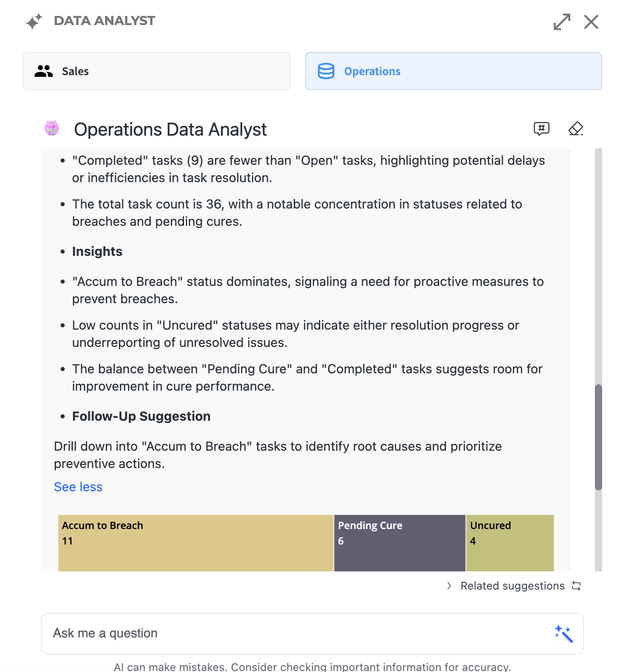
Task: Click the sparkle Data Analyst icon
Action: pos(34,21)
